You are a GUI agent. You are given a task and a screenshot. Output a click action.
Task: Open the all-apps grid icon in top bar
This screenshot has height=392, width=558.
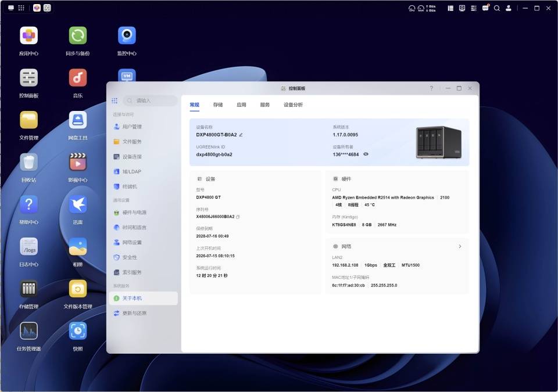22,8
